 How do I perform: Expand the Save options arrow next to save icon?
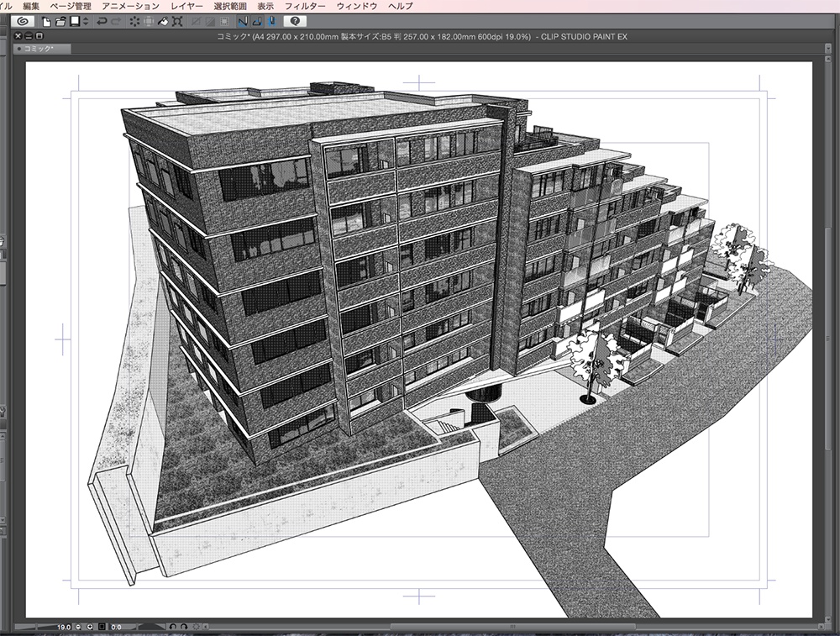click(85, 23)
